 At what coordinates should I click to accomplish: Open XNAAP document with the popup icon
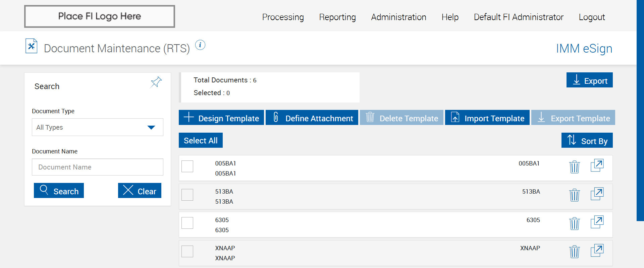click(597, 251)
